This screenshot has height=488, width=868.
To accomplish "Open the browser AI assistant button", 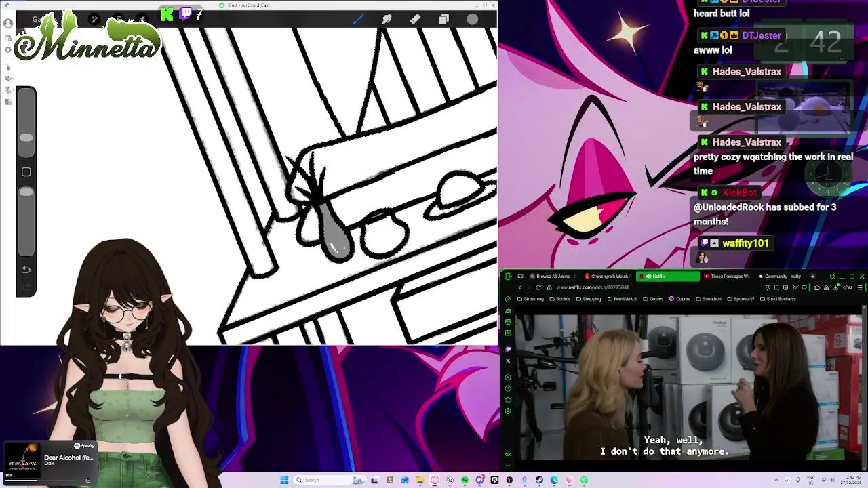I will click(847, 287).
